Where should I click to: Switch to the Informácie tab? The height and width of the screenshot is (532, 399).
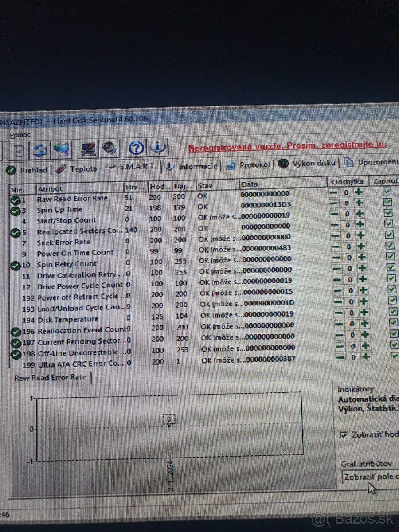click(x=192, y=166)
